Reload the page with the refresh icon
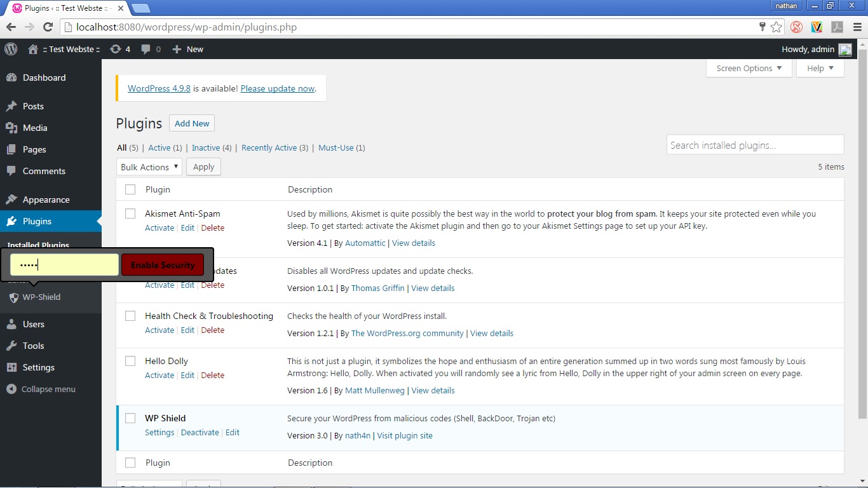 pyautogui.click(x=48, y=27)
